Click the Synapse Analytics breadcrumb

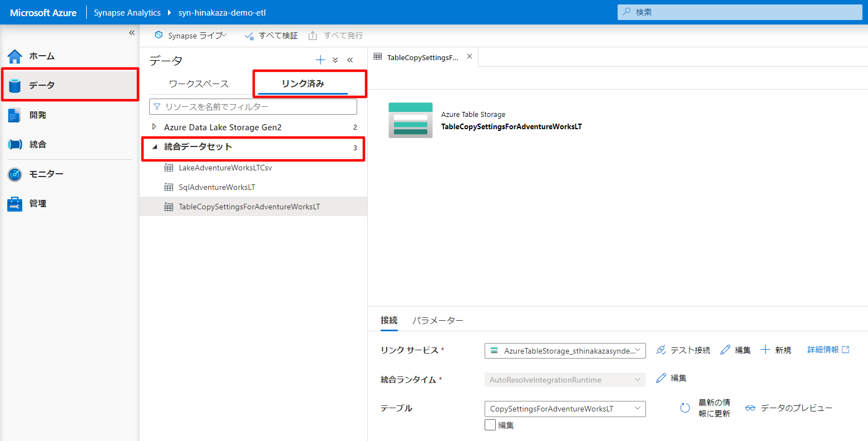[127, 12]
